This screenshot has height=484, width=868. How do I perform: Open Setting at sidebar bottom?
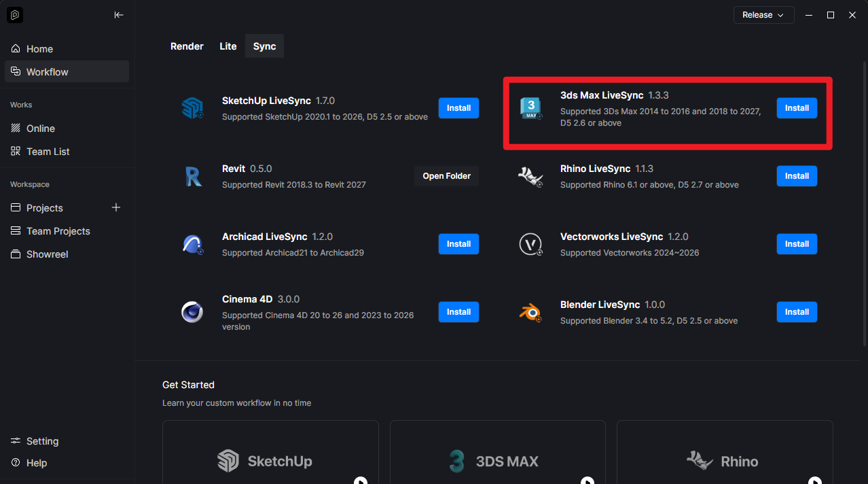pyautogui.click(x=67, y=441)
